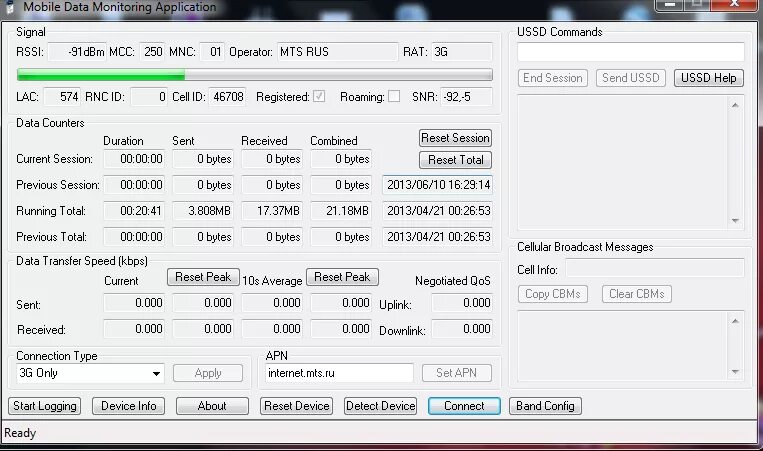The width and height of the screenshot is (763, 451).
Task: Click the Cellular Broadcast box scroll up arrow
Action: 735,321
